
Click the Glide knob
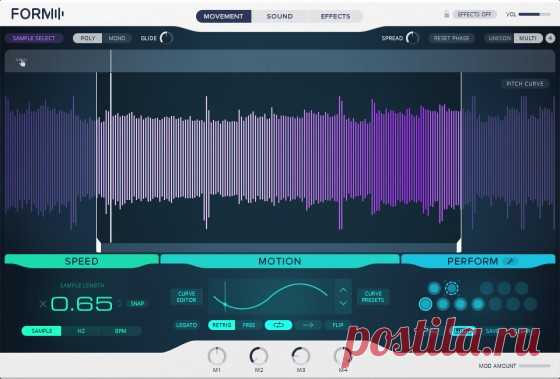166,38
